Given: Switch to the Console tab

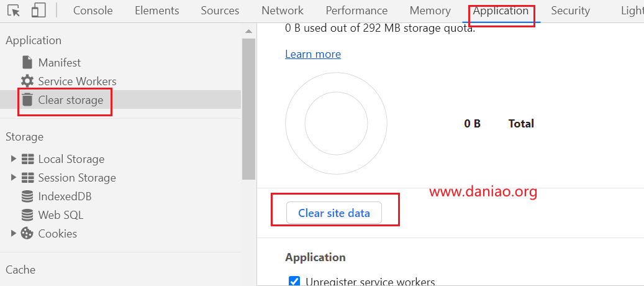Looking at the screenshot, I should (x=93, y=11).
